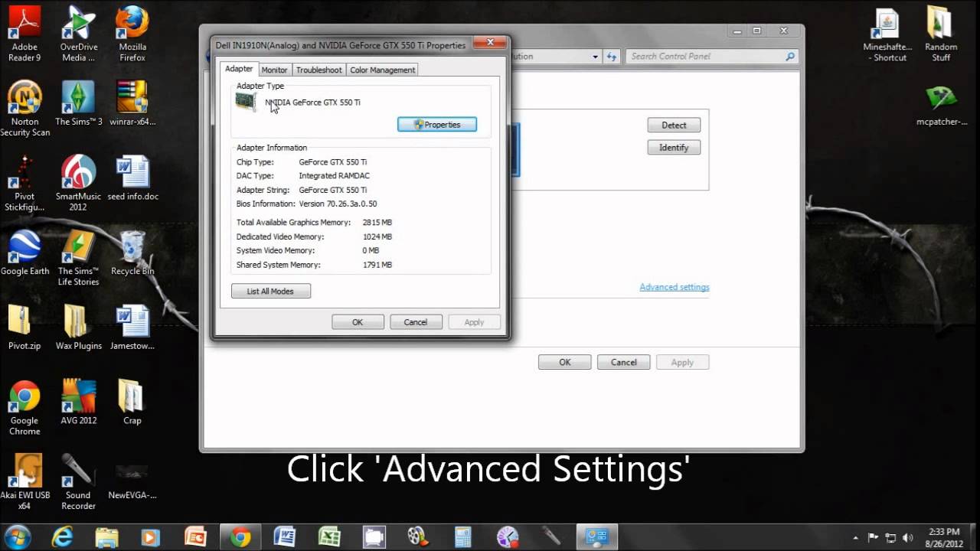Cancel the adapter properties dialog
This screenshot has width=980, height=551.
pos(416,322)
